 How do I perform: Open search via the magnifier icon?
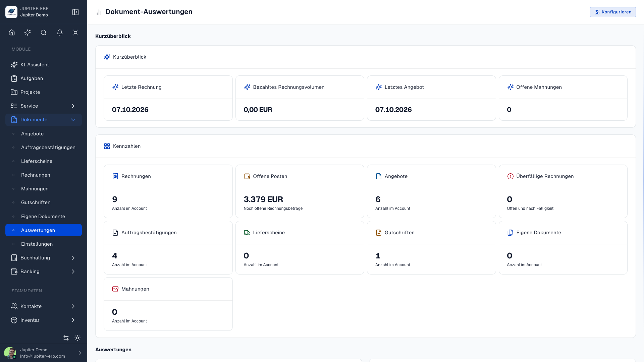coord(44,33)
